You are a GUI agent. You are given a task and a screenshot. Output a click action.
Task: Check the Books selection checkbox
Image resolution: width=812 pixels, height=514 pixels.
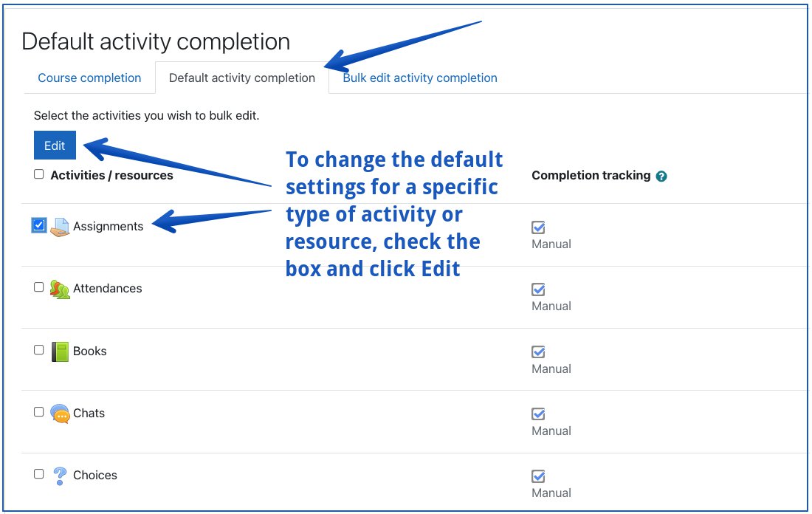click(38, 349)
